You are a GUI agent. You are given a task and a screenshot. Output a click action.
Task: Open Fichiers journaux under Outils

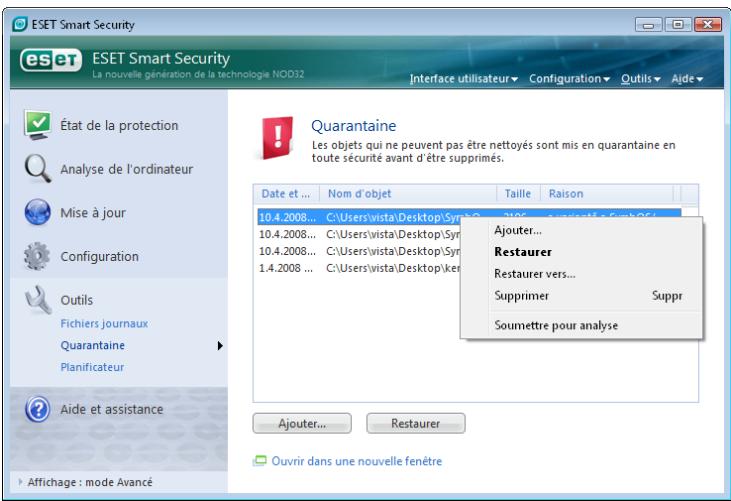[x=104, y=323]
